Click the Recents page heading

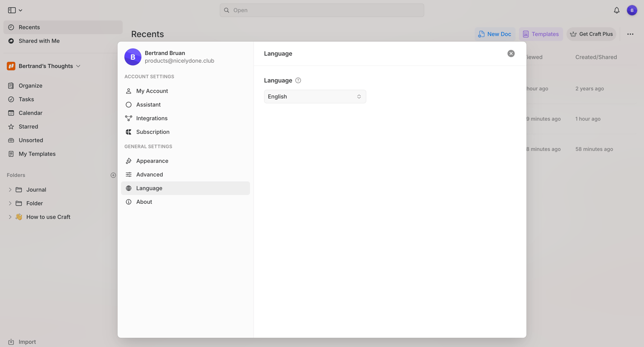tap(147, 34)
